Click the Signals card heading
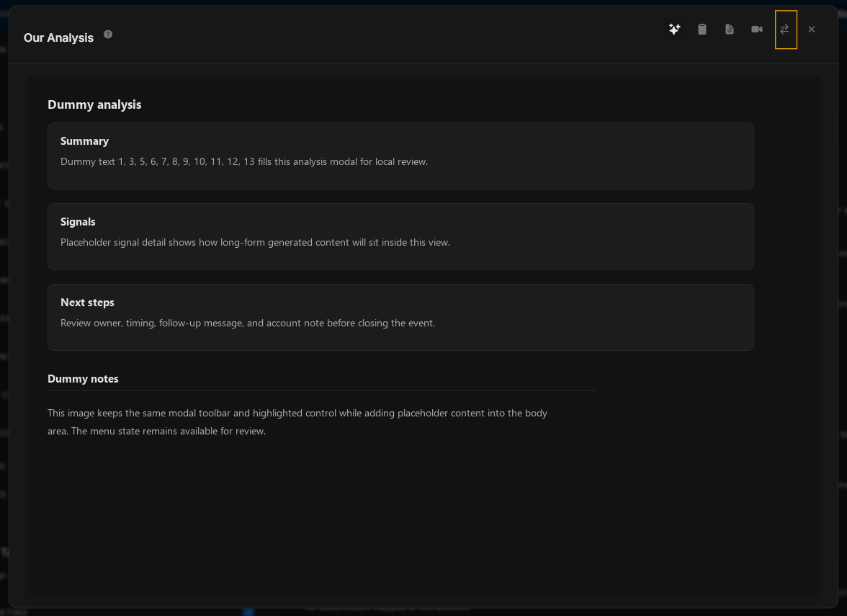Image resolution: width=847 pixels, height=616 pixels. point(78,222)
